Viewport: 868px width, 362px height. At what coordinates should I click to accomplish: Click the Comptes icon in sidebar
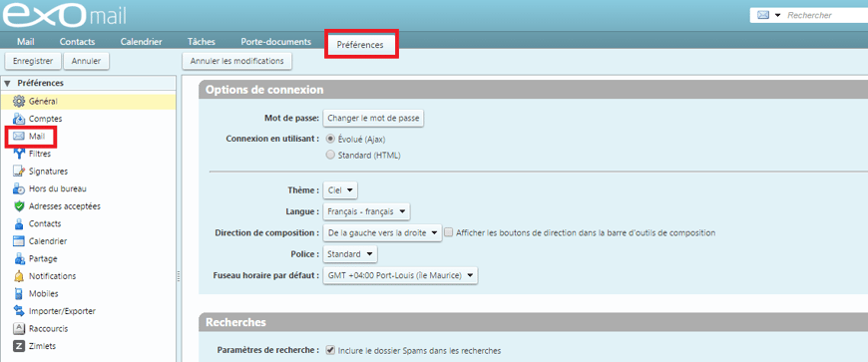(x=19, y=119)
